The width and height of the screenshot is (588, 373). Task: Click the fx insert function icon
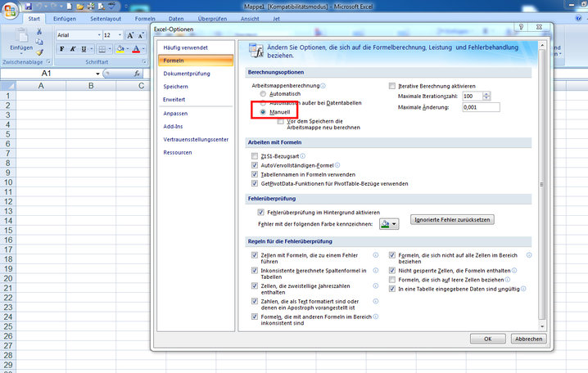[x=138, y=74]
